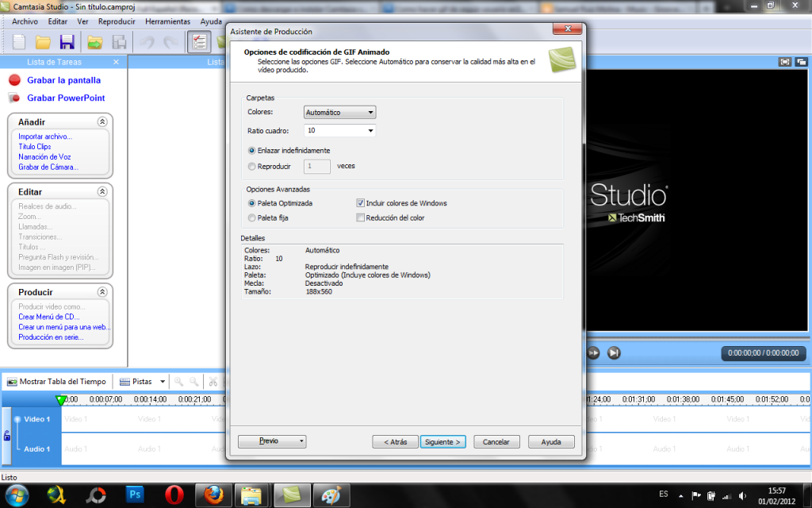
Task: Click the Windows Start orb
Action: coord(17,495)
